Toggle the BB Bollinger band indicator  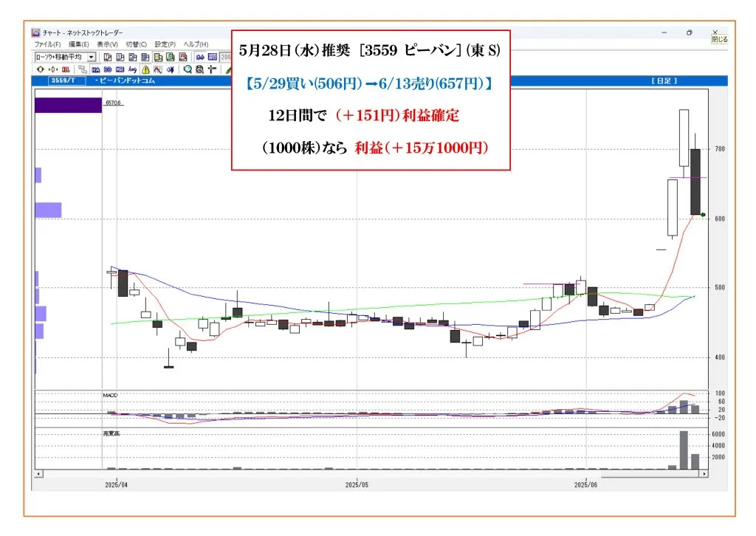(x=108, y=70)
